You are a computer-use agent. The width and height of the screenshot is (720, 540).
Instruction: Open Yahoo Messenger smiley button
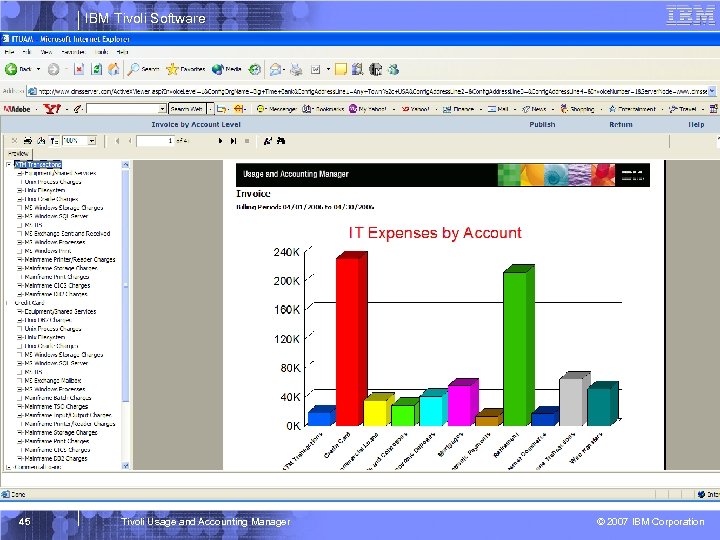[x=276, y=109]
